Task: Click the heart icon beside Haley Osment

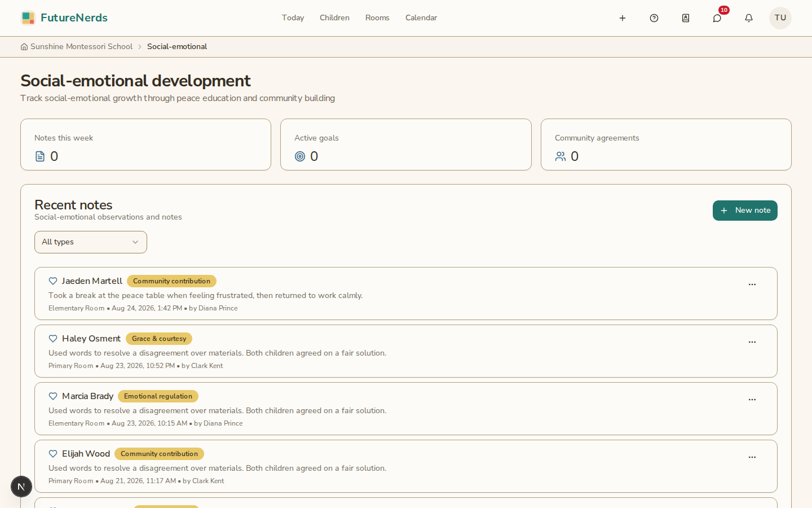Action: click(53, 339)
